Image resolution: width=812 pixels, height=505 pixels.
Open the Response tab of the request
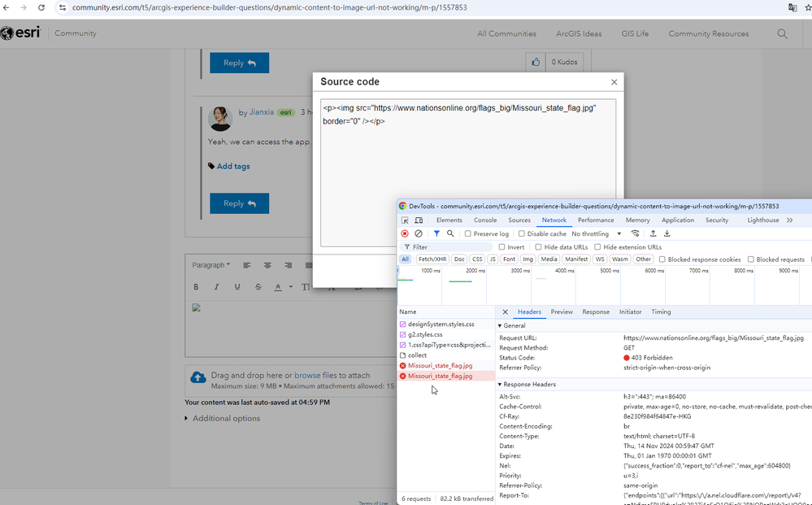[x=596, y=311]
